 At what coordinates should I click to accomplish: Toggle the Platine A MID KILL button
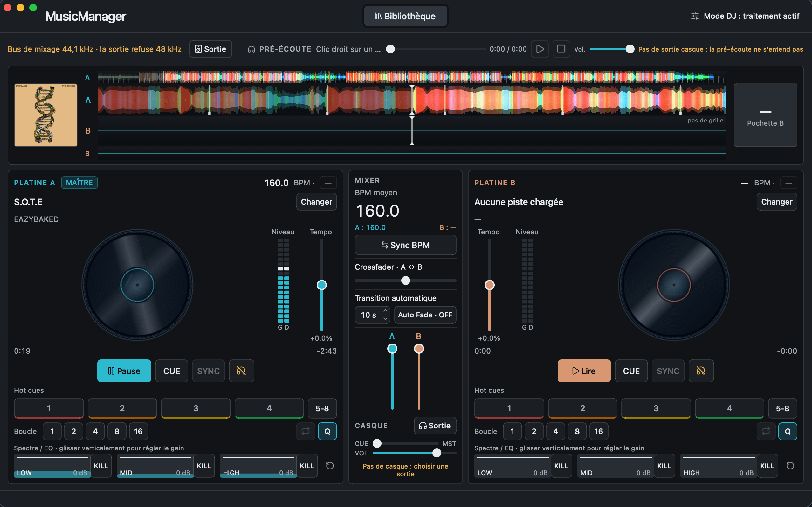point(204,466)
